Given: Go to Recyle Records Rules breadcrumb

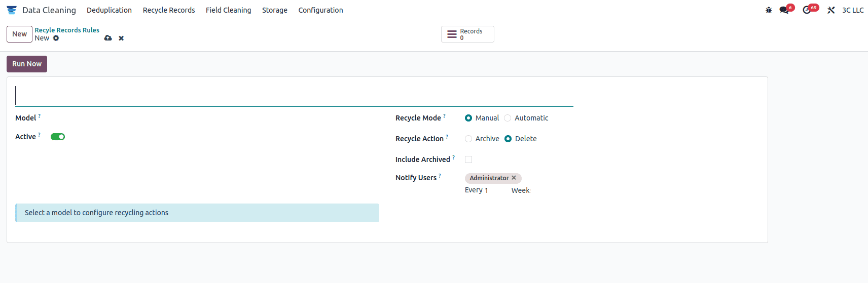Looking at the screenshot, I should tap(67, 30).
